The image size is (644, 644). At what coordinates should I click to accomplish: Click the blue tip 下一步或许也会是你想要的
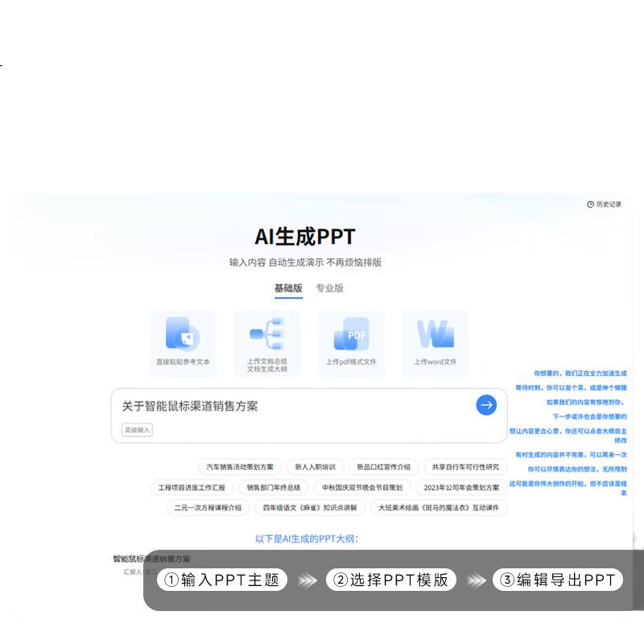(x=590, y=416)
